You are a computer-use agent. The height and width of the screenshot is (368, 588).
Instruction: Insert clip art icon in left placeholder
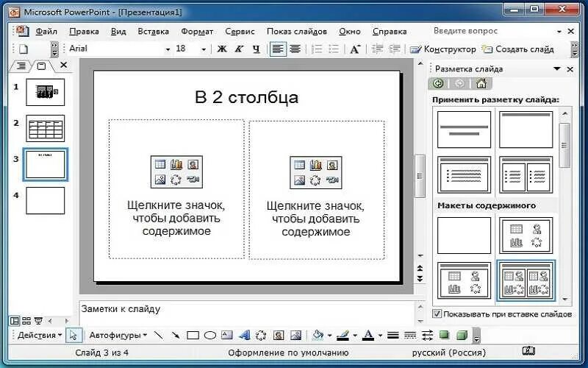tap(193, 164)
